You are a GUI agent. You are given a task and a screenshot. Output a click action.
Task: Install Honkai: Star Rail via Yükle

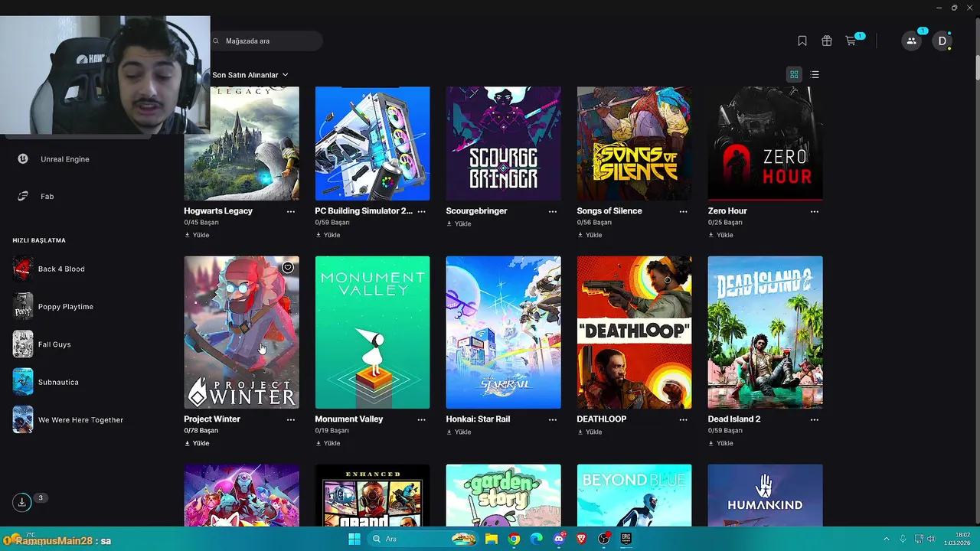pyautogui.click(x=459, y=432)
